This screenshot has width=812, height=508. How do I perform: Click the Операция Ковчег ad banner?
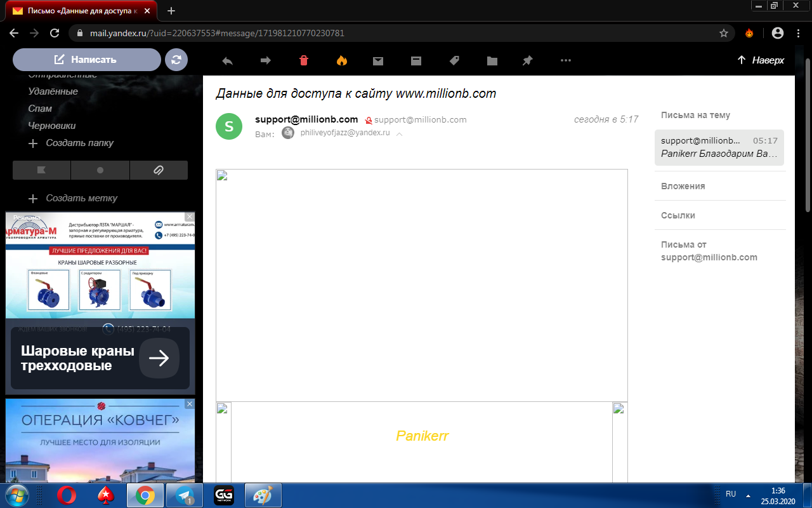[x=100, y=441]
